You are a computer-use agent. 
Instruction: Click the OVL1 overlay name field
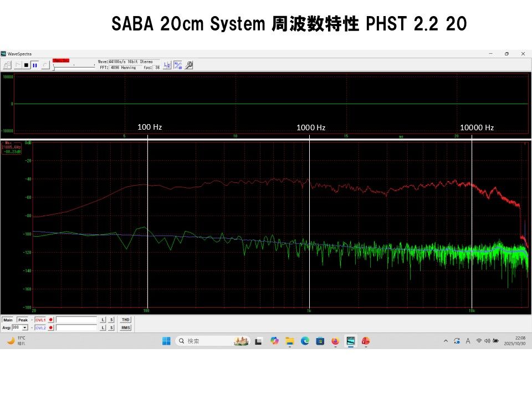(76, 320)
